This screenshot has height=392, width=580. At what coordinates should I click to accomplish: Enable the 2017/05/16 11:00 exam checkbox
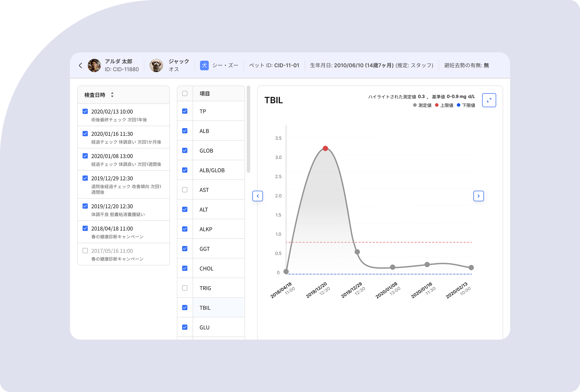pyautogui.click(x=85, y=251)
